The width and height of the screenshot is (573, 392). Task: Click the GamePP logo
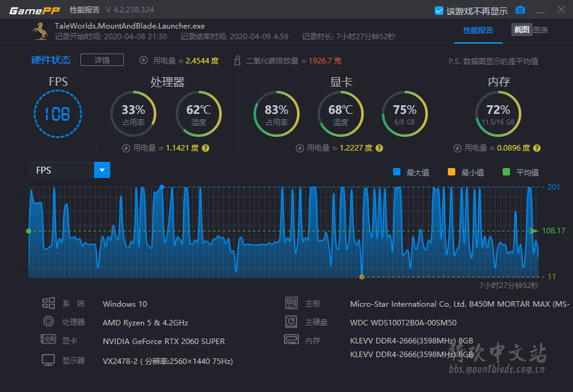click(34, 10)
